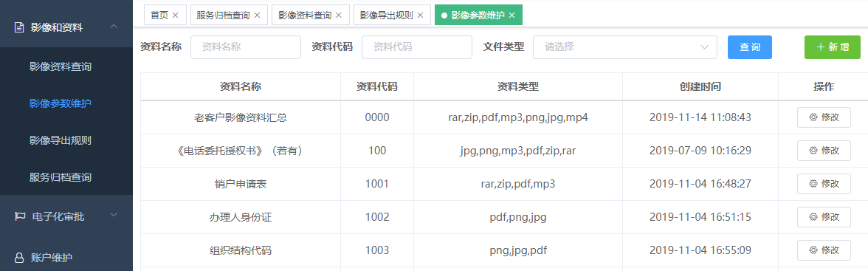868x271 pixels.
Task: Click the type cell pdf,png,jpg
Action: [x=518, y=217]
